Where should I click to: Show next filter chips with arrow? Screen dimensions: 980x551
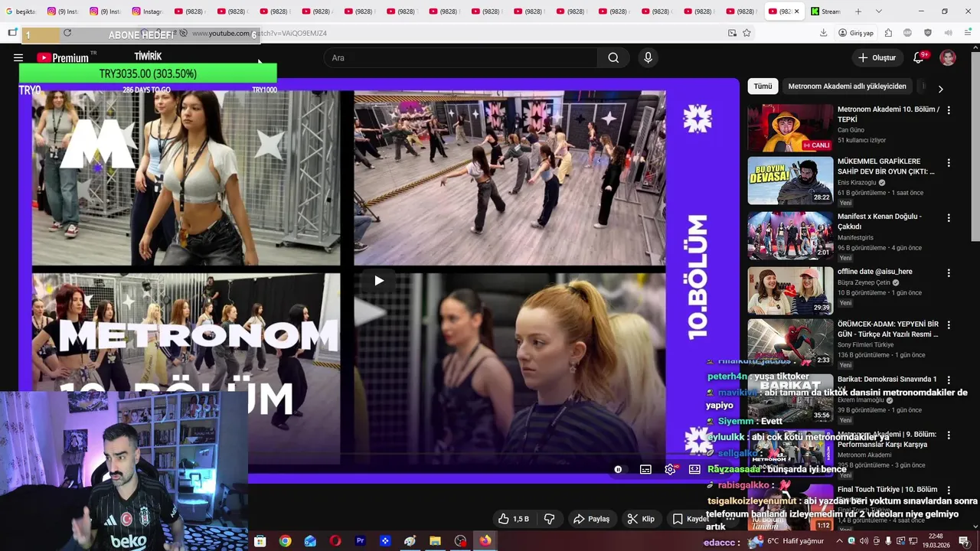(x=940, y=89)
